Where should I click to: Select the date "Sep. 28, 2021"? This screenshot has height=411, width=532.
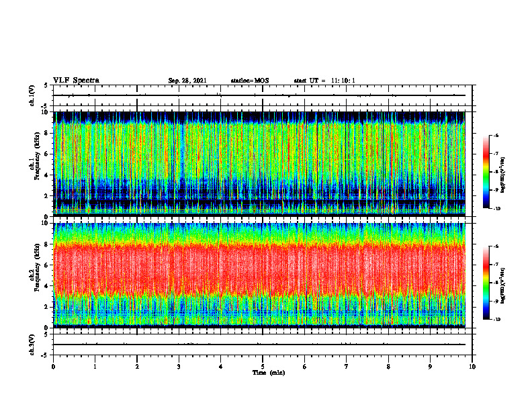coord(187,81)
